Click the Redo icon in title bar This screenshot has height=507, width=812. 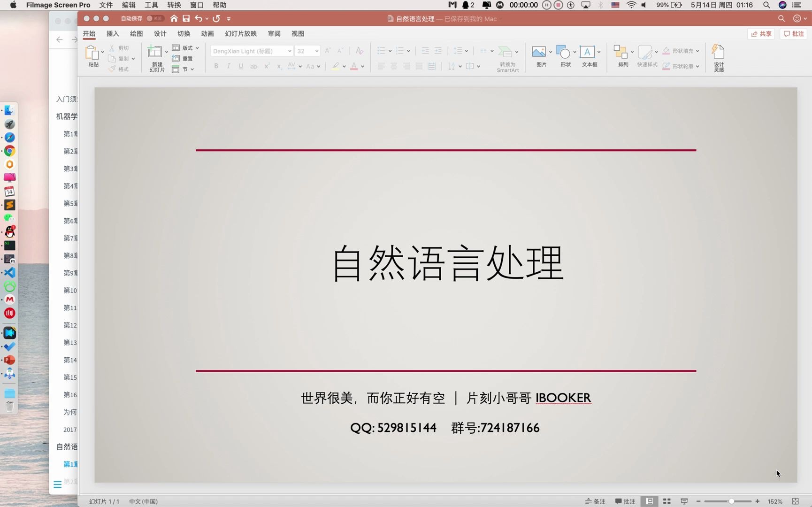click(x=216, y=18)
